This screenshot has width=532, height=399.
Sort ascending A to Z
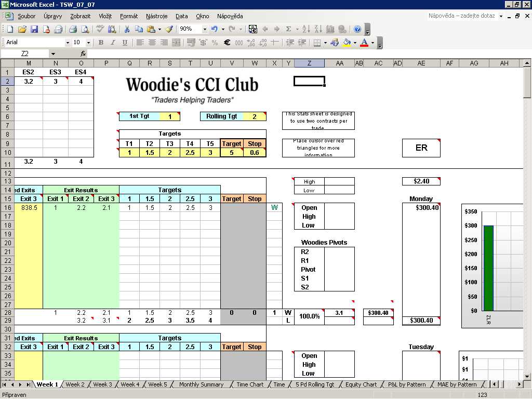[305, 29]
